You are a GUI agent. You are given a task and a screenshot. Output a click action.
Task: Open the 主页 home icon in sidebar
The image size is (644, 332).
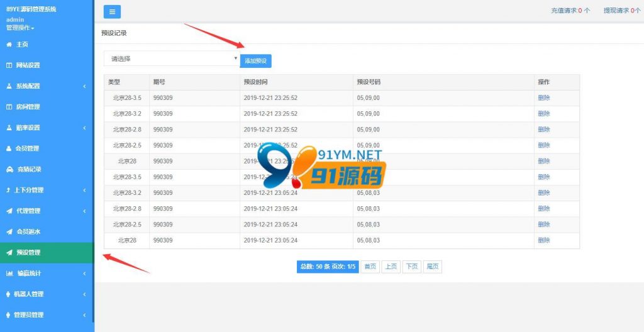9,45
